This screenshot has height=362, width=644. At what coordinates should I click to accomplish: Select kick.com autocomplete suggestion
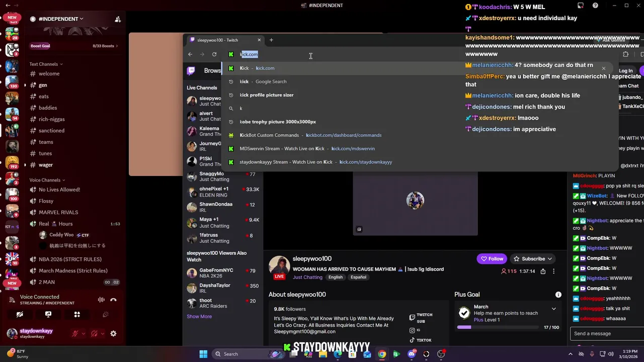click(413, 68)
